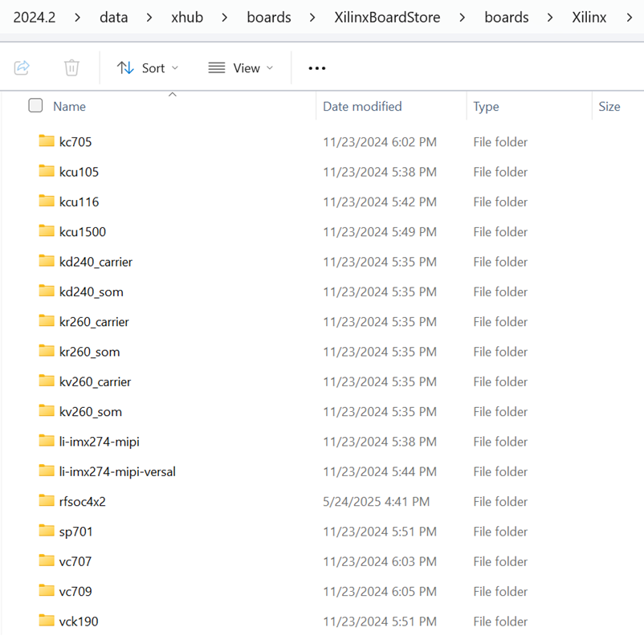Click the kcu116 folder icon
The height and width of the screenshot is (644, 644).
pos(47,201)
